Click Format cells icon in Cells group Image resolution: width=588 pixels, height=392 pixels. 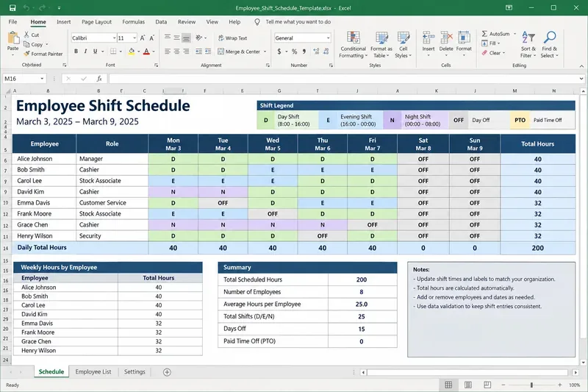coord(464,38)
